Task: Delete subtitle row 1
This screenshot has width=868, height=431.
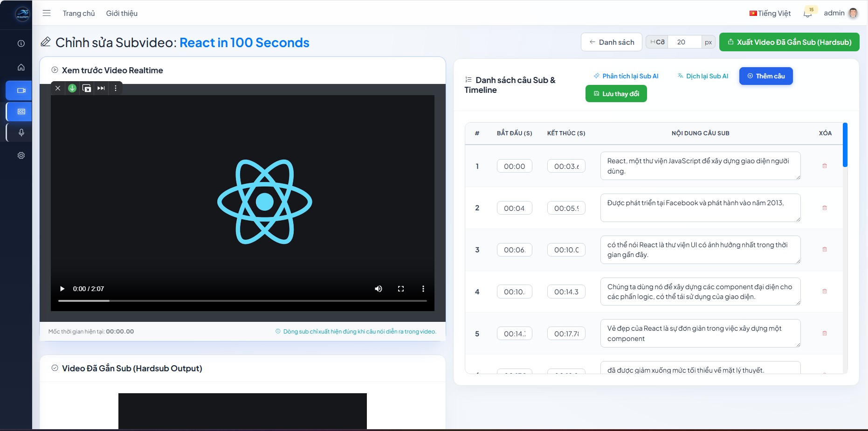Action: click(825, 166)
